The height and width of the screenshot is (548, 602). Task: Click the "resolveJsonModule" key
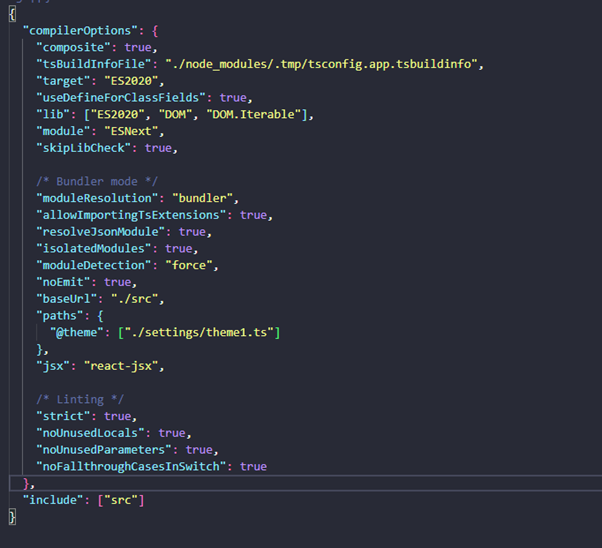coord(101,232)
